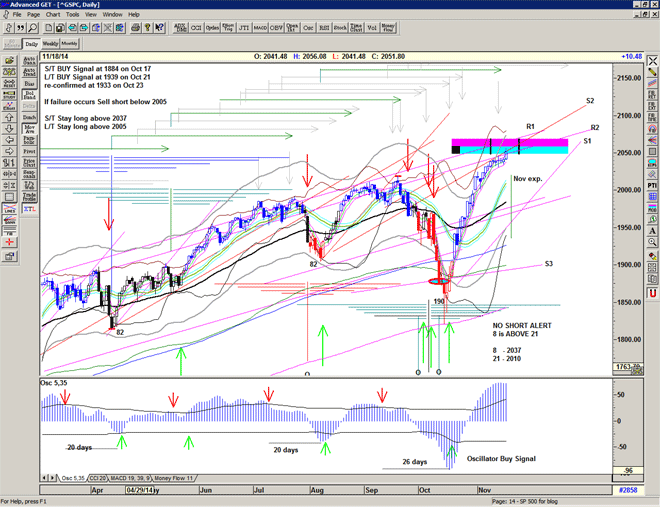Open the Tools menu

(x=73, y=15)
